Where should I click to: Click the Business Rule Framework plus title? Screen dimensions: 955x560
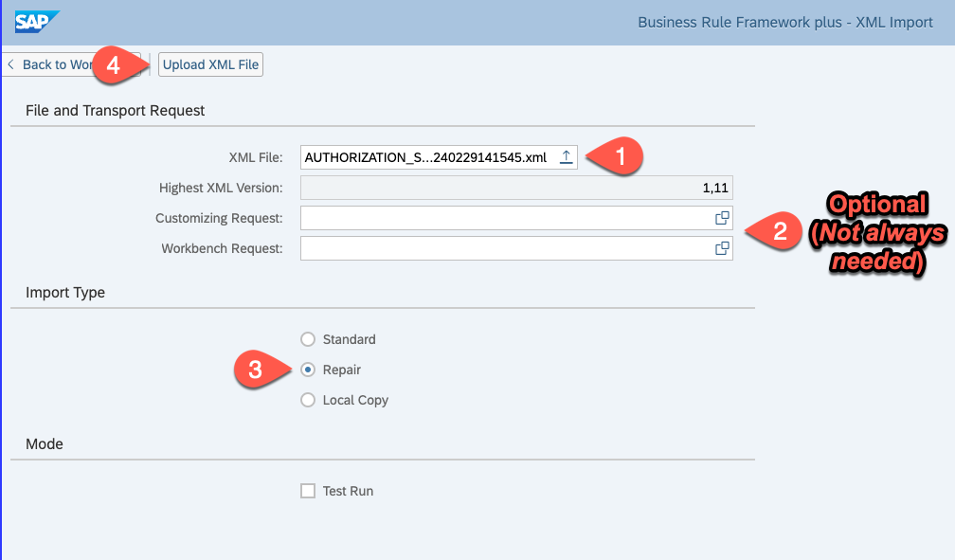[785, 22]
